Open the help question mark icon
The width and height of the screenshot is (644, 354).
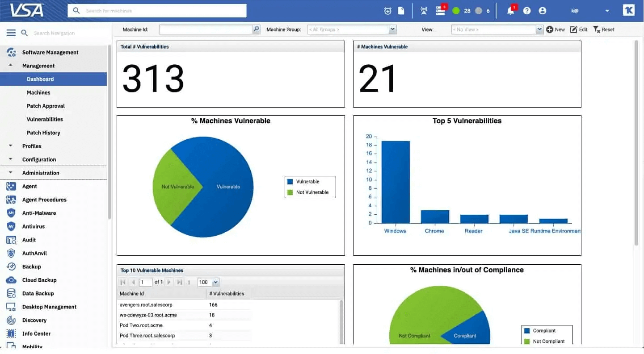tap(527, 11)
